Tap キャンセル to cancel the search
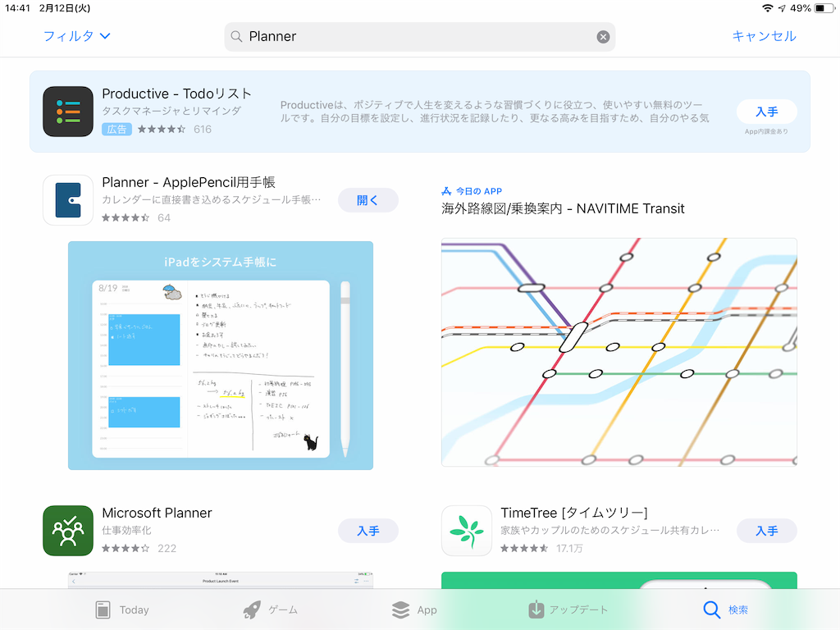Viewport: 840px width, 630px height. point(764,36)
